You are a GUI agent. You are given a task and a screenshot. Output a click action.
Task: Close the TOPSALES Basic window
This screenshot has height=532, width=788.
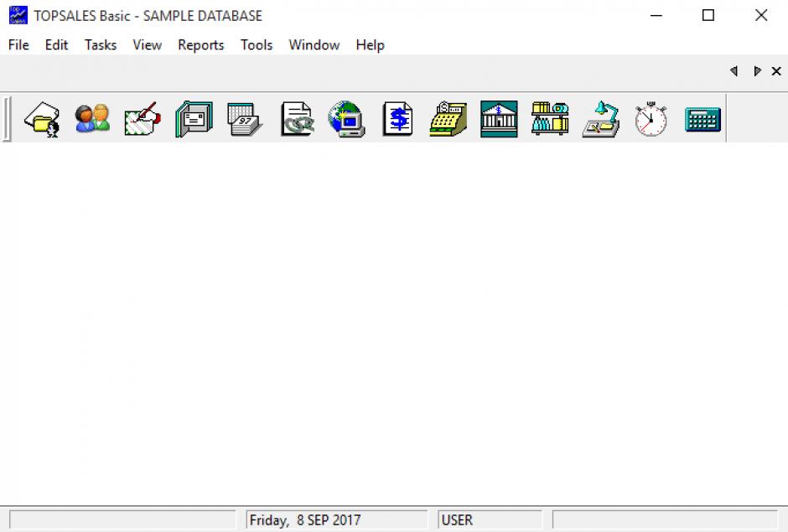click(x=761, y=16)
